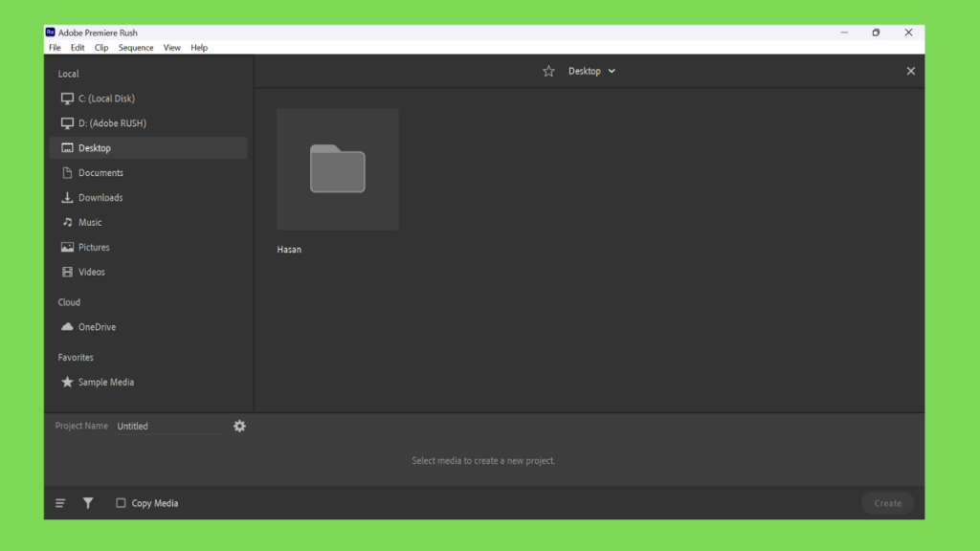Select the Music location label
This screenshot has height=551, width=980.
pos(90,222)
